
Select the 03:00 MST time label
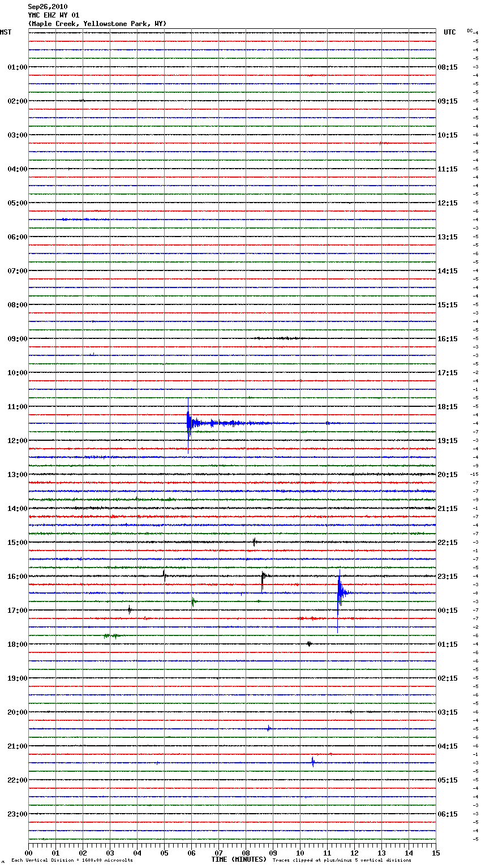[x=17, y=135]
